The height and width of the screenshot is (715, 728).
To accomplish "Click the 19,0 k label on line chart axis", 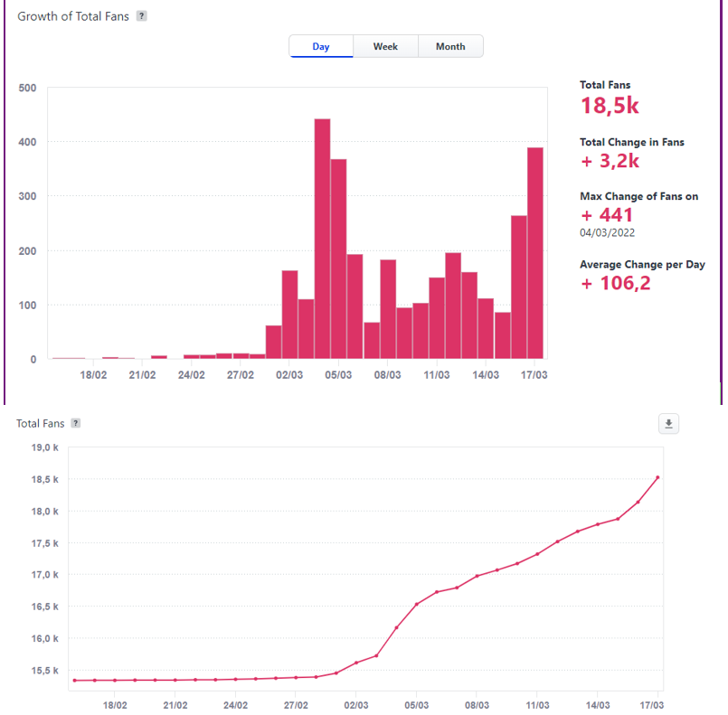I will point(44,447).
